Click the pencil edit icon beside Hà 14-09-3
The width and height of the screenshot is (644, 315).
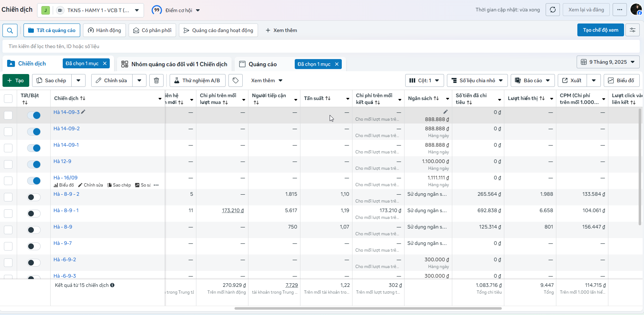(83, 112)
